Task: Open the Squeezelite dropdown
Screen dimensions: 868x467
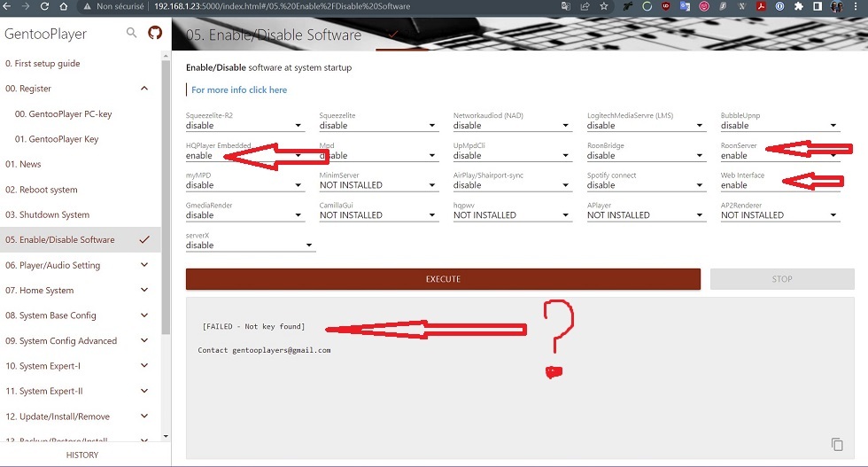Action: click(379, 125)
